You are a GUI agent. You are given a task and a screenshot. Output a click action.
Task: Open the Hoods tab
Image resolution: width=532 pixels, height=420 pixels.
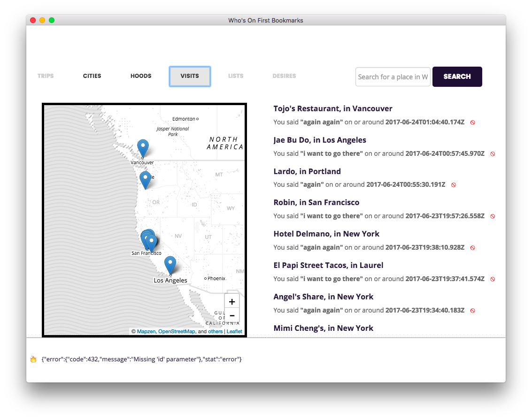[x=141, y=76]
